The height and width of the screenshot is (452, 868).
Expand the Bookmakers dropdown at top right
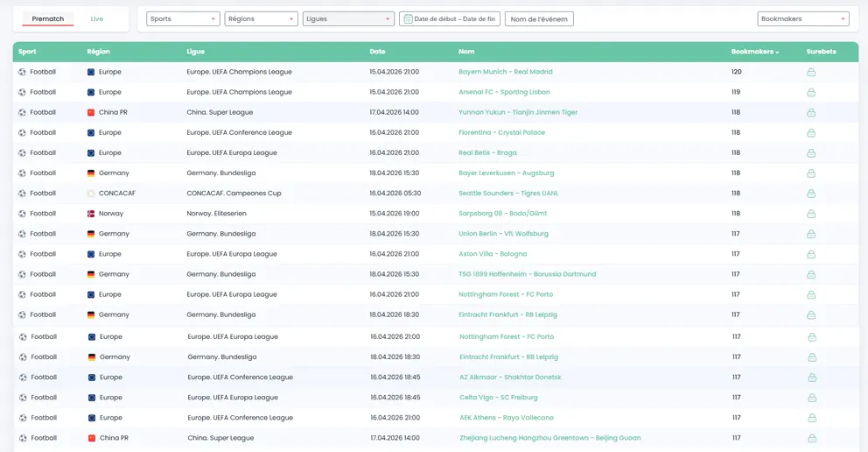(x=802, y=18)
